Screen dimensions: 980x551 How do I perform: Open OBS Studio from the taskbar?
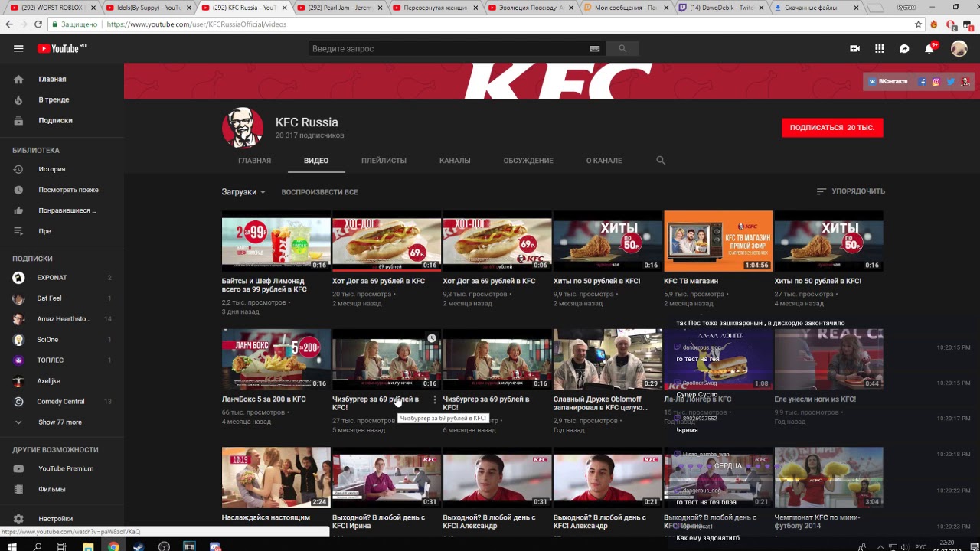[x=164, y=546]
